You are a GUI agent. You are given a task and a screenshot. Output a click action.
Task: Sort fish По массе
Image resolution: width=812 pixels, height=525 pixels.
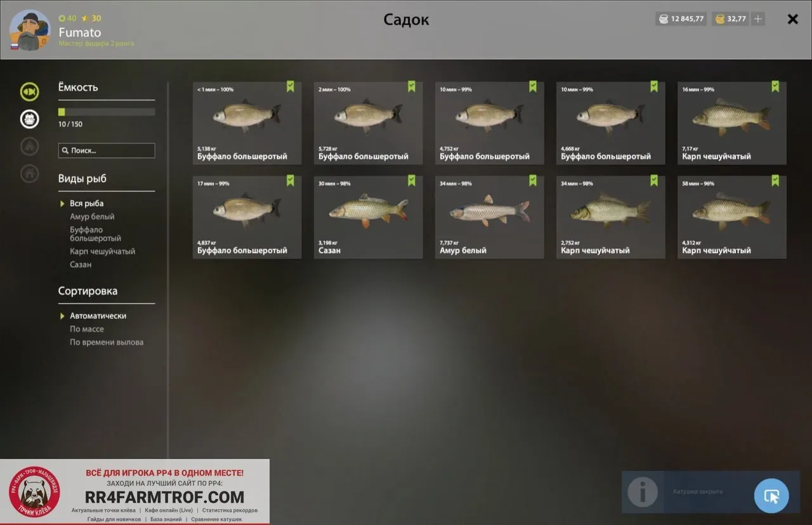[87, 329]
